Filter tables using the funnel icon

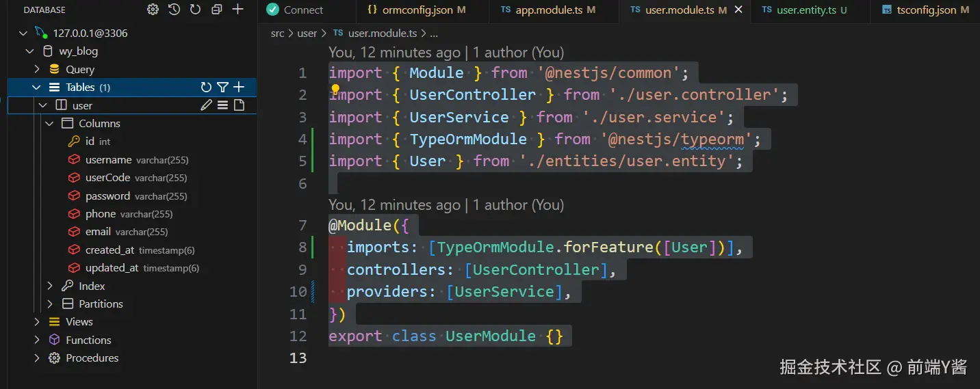[x=222, y=87]
